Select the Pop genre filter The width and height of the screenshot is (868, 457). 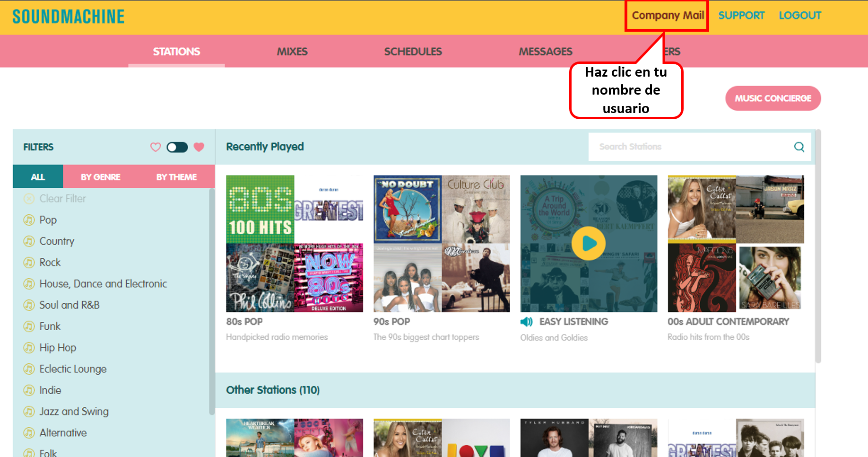[x=48, y=220]
